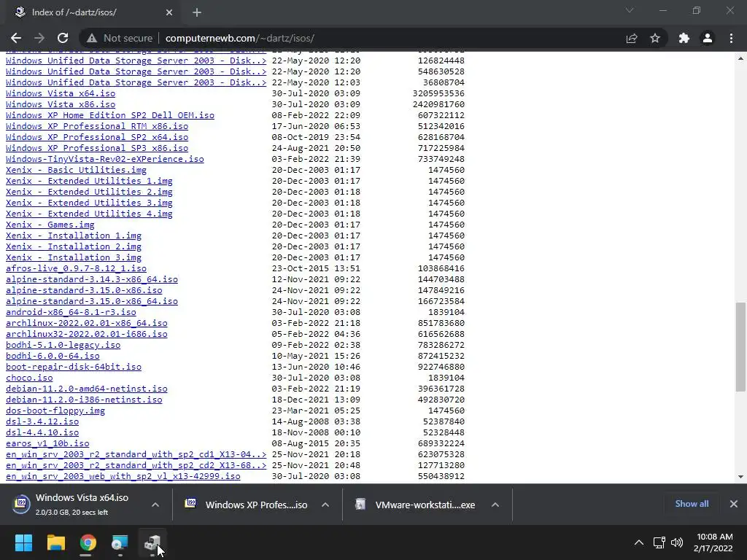Open Xenix - Extended Utilities 3.img link
Viewport: 747px width, 560px height.
pyautogui.click(x=89, y=203)
